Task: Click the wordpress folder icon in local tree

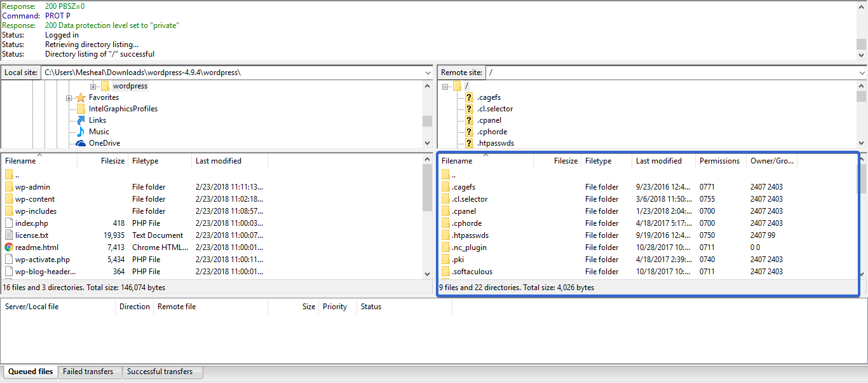Action: click(105, 86)
